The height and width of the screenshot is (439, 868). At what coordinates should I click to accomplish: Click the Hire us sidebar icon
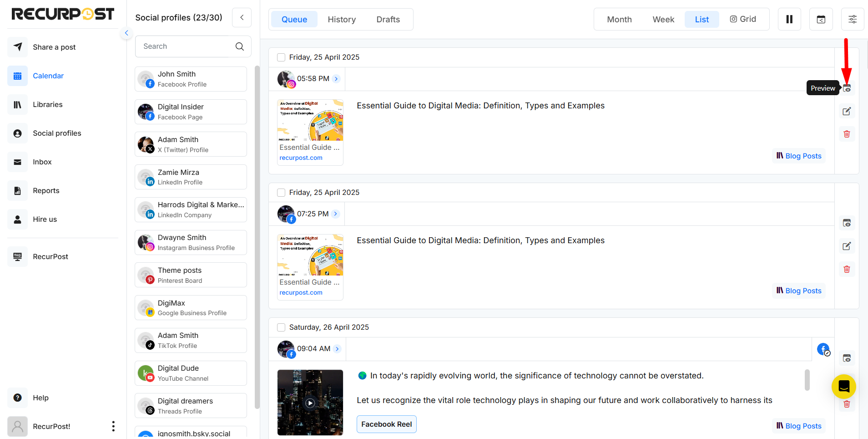click(17, 219)
